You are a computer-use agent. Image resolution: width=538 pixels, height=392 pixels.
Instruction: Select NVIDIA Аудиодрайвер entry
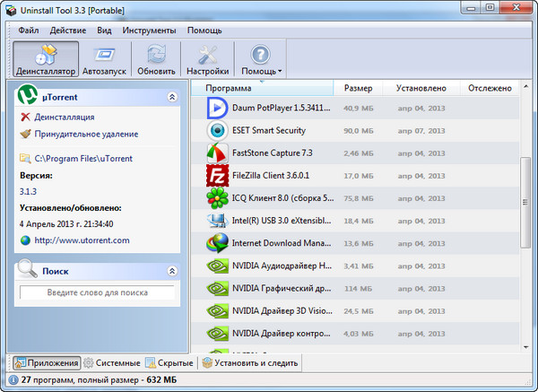click(x=355, y=266)
